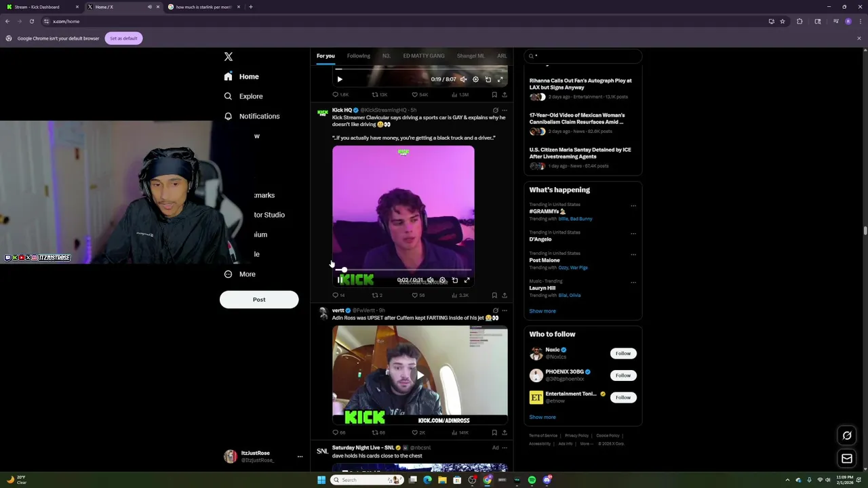This screenshot has width=868, height=488.
Task: Open account menu next to ItzJustRose
Action: [300, 457]
